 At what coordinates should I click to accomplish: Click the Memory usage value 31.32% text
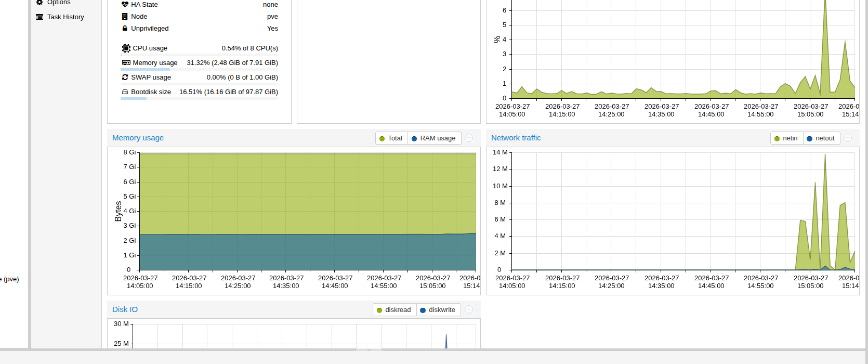click(x=232, y=63)
